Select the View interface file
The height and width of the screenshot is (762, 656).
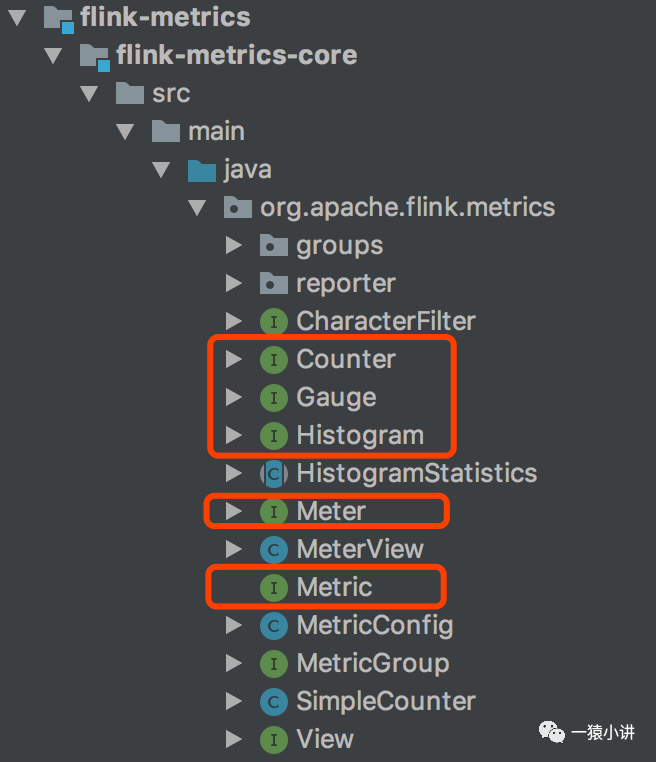pos(325,739)
